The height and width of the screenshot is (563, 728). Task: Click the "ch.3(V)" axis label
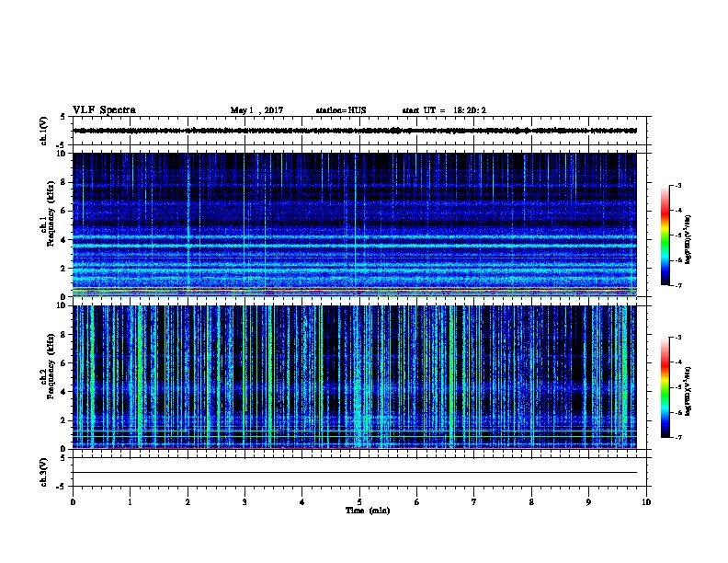point(44,472)
